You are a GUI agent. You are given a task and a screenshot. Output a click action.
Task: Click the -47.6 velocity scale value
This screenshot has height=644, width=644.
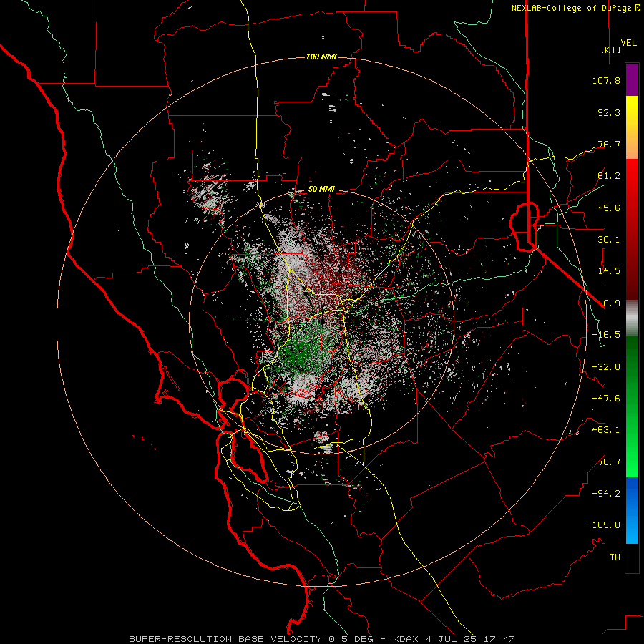click(x=606, y=399)
